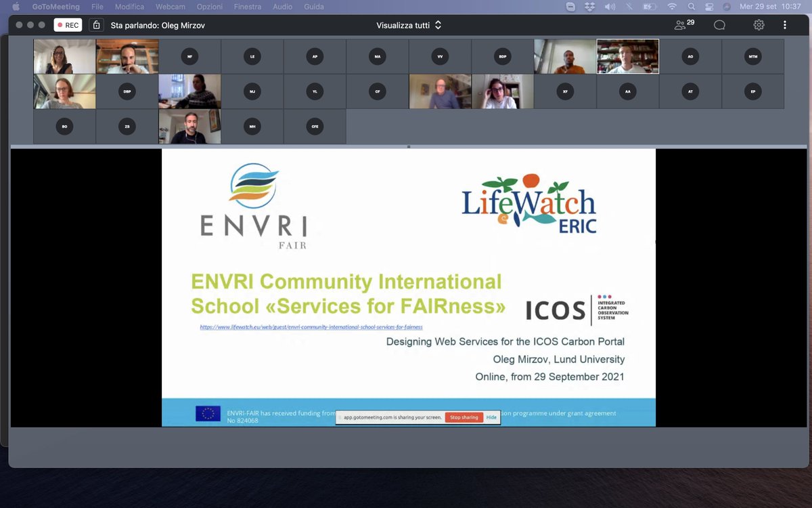Click Hide on the sharing notice
The width and height of the screenshot is (812, 508).
pos(491,417)
